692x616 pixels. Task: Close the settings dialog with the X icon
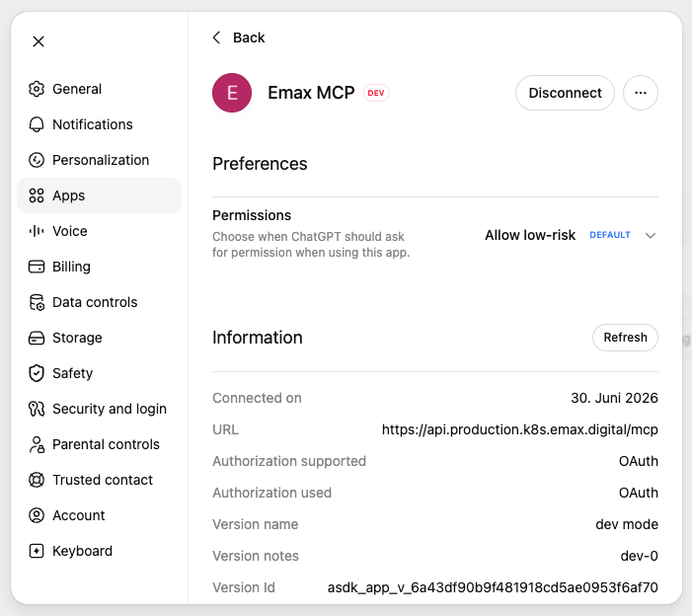(x=38, y=41)
